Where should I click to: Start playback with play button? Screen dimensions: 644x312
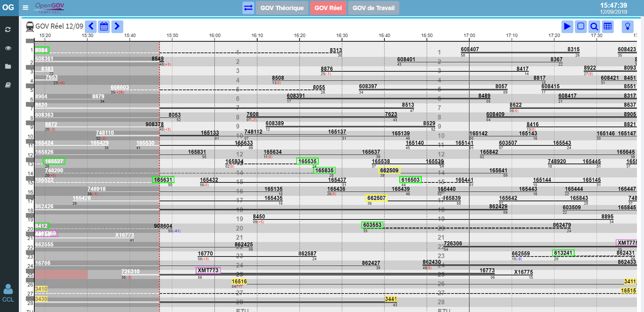click(x=567, y=26)
